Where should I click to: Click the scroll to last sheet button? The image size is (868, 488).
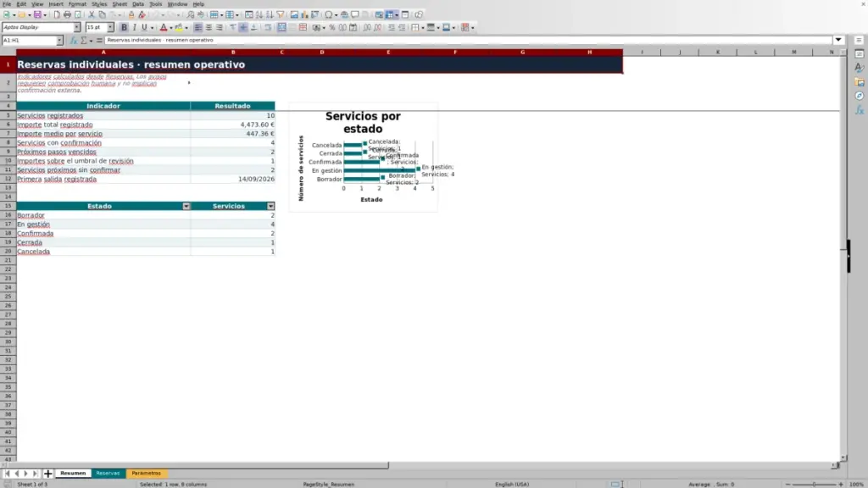tap(35, 474)
